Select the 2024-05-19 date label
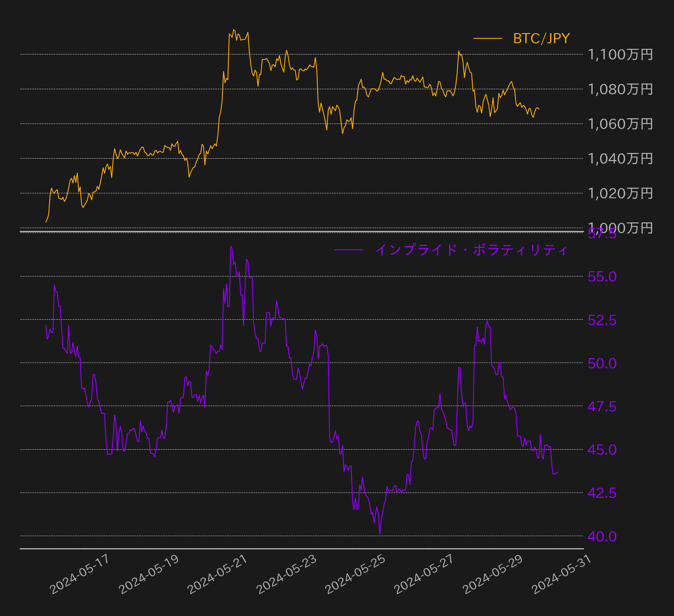Image resolution: width=674 pixels, height=616 pixels. coord(149,574)
